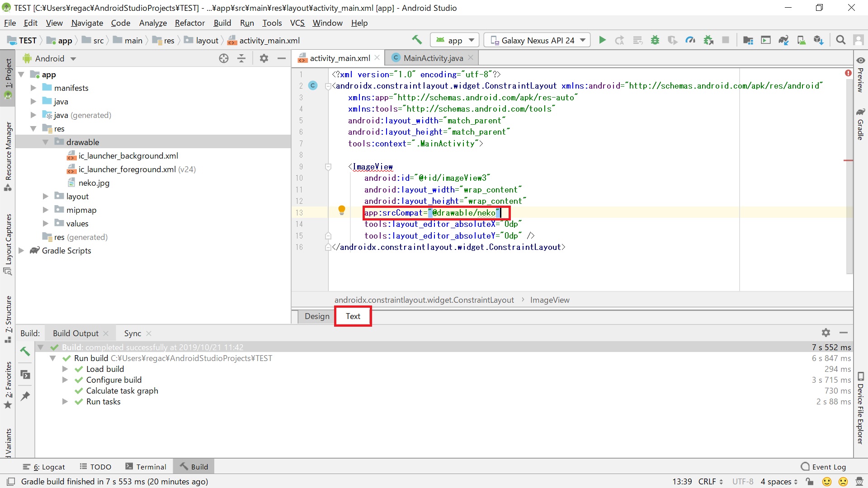Screen dimensions: 868x488
Task: Open the Logcat tool window
Action: pos(44,467)
